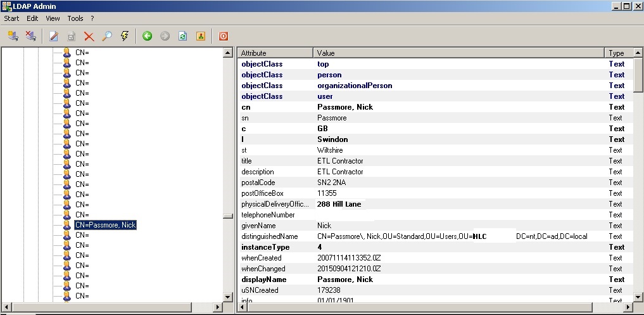Viewport: 644px width, 315px height.
Task: Click the greyed-out Forward arrow icon
Action: (x=165, y=36)
